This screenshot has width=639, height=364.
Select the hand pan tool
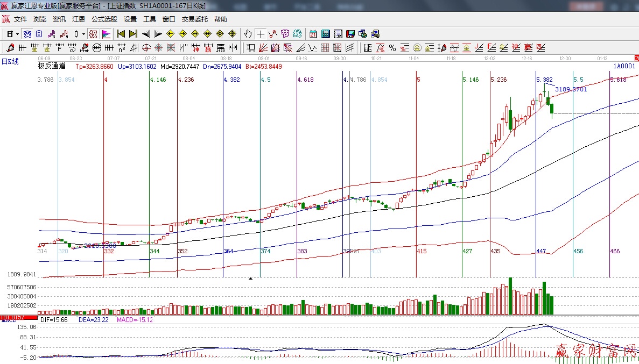[x=248, y=34]
